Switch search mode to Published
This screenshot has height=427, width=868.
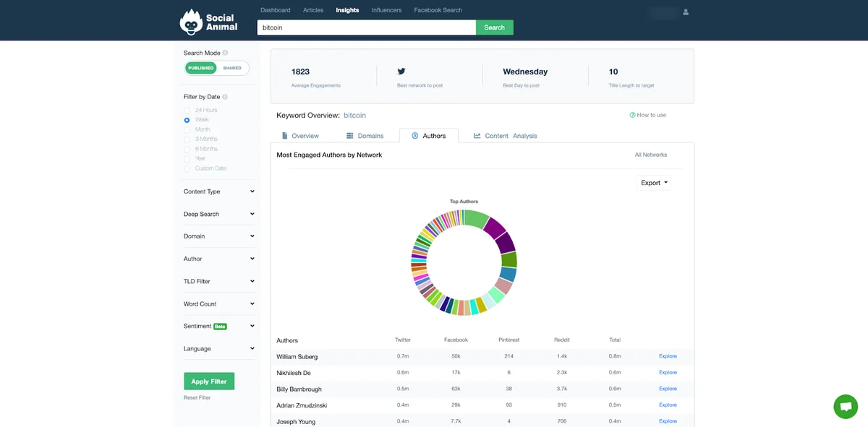point(201,68)
